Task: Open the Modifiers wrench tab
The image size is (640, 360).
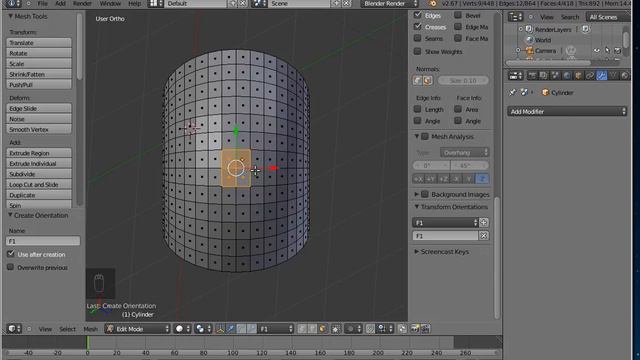Action: [x=602, y=76]
